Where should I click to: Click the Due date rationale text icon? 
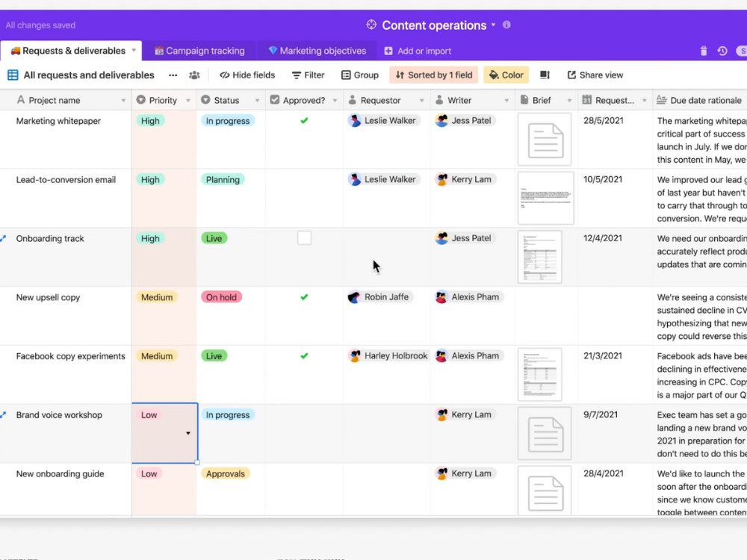(661, 100)
